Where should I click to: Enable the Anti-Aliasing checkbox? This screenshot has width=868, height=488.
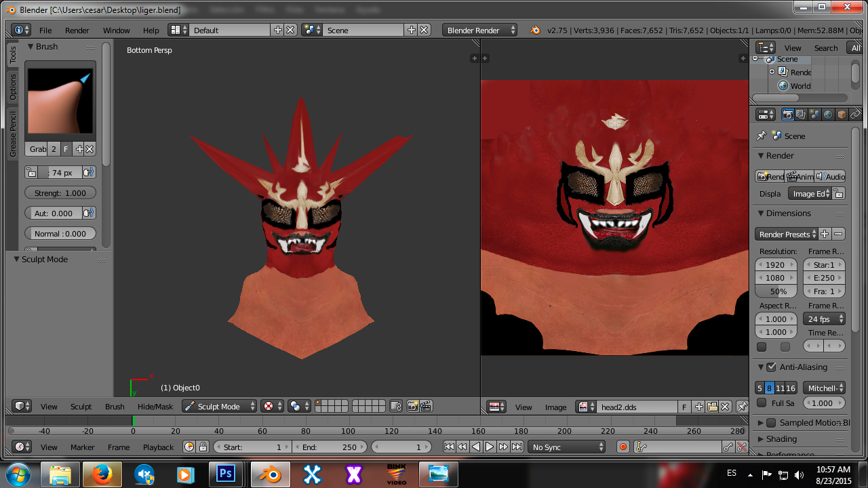(x=771, y=367)
